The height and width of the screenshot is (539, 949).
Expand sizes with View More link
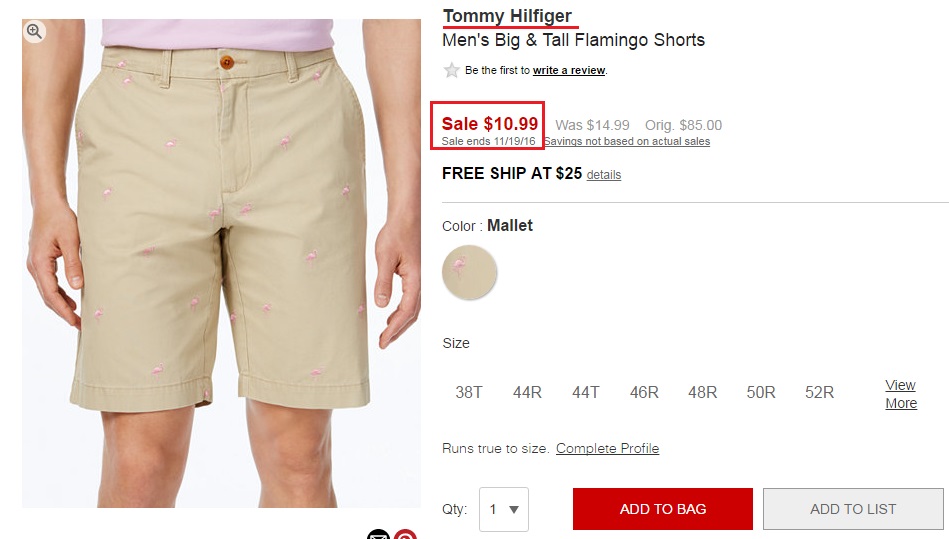[901, 394]
